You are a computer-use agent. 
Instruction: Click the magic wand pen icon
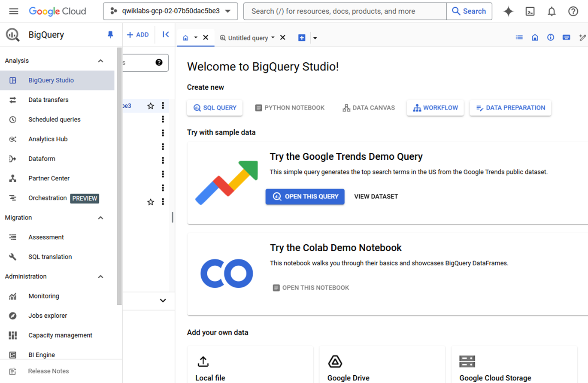click(582, 37)
